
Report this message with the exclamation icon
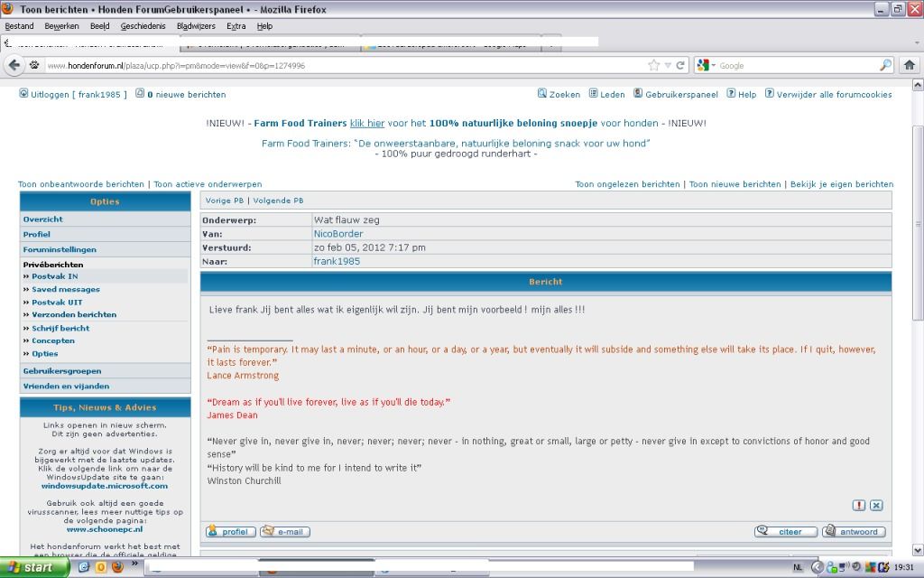tap(859, 506)
